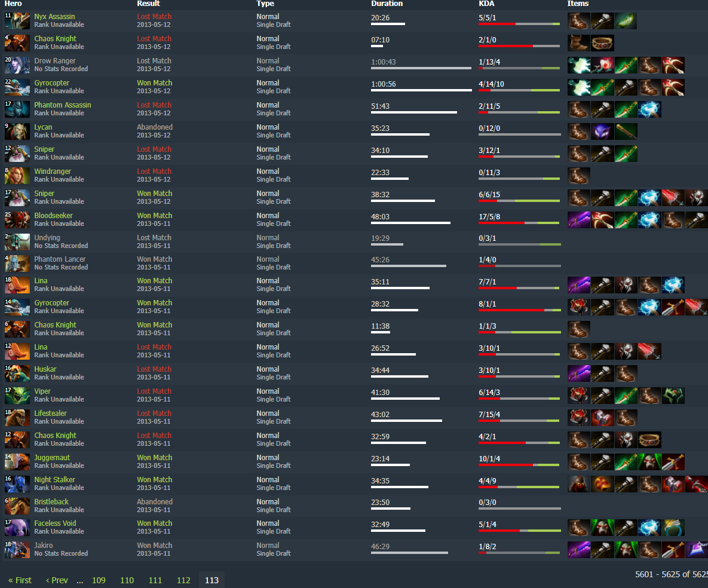Jump to page 111
Screen dimensions: 708x588
pyautogui.click(x=155, y=580)
